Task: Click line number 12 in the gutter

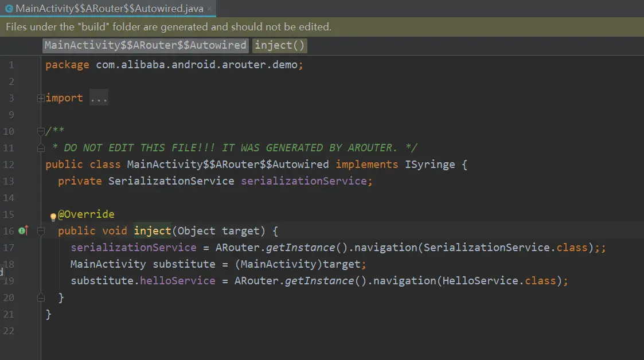Action: 9,165
